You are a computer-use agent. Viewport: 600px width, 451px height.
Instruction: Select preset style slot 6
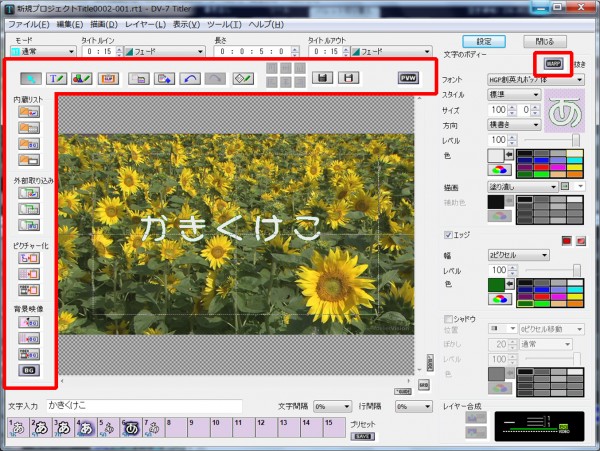tap(131, 429)
